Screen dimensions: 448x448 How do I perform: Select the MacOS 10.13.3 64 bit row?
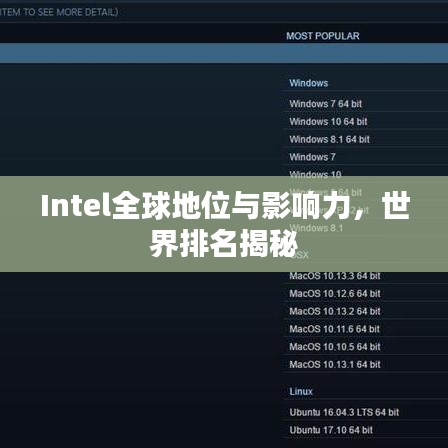(335, 276)
